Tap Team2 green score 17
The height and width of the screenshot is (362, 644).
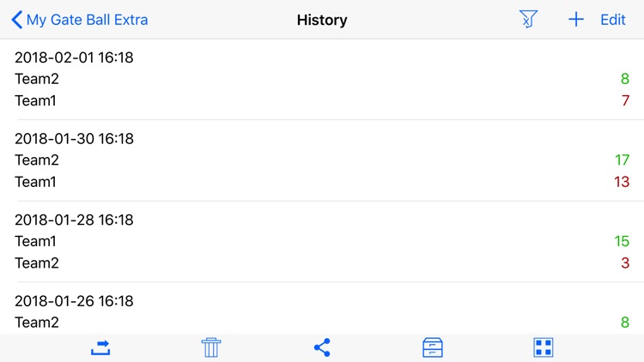pos(622,160)
